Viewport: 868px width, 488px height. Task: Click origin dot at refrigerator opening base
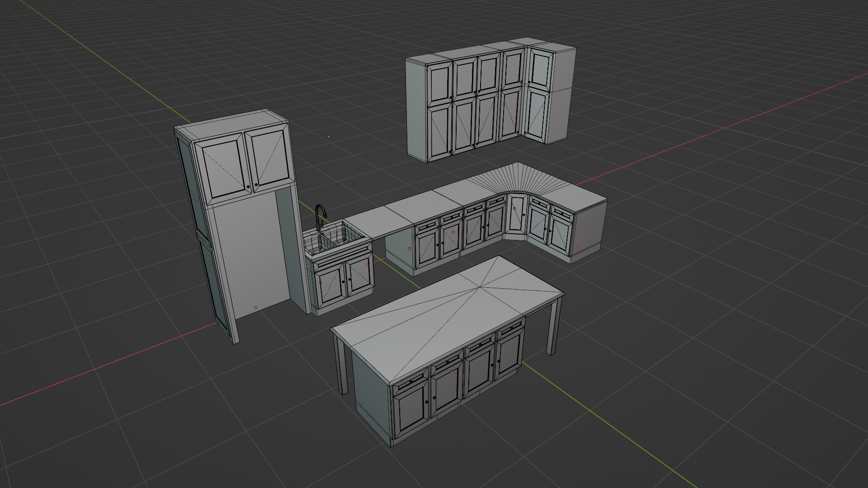tap(255, 307)
